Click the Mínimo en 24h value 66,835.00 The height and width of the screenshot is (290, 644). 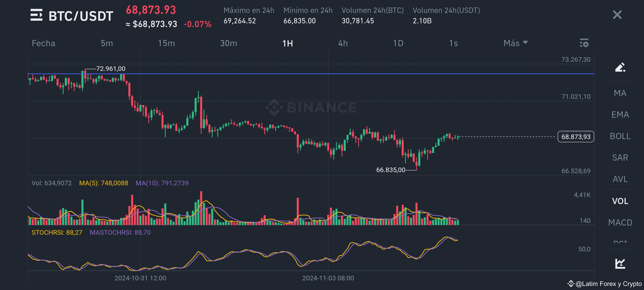click(x=299, y=21)
